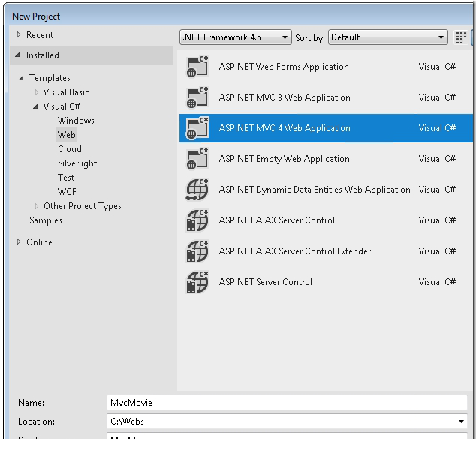Open the Sort by Default dropdown
The height and width of the screenshot is (456, 476).
click(x=388, y=37)
